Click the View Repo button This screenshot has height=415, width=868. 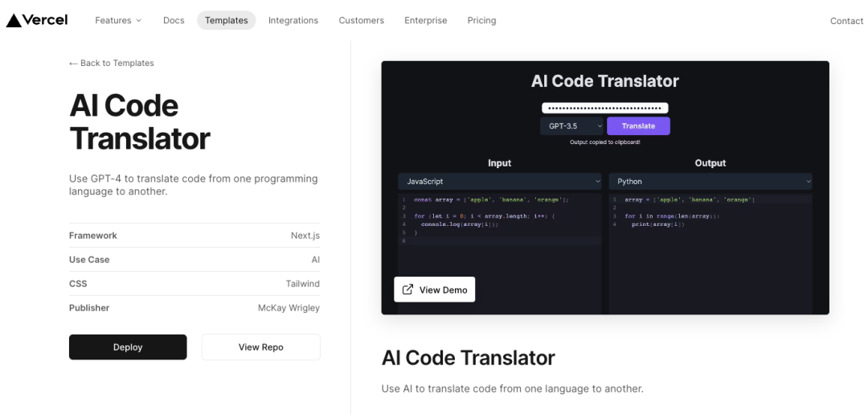[x=260, y=347]
